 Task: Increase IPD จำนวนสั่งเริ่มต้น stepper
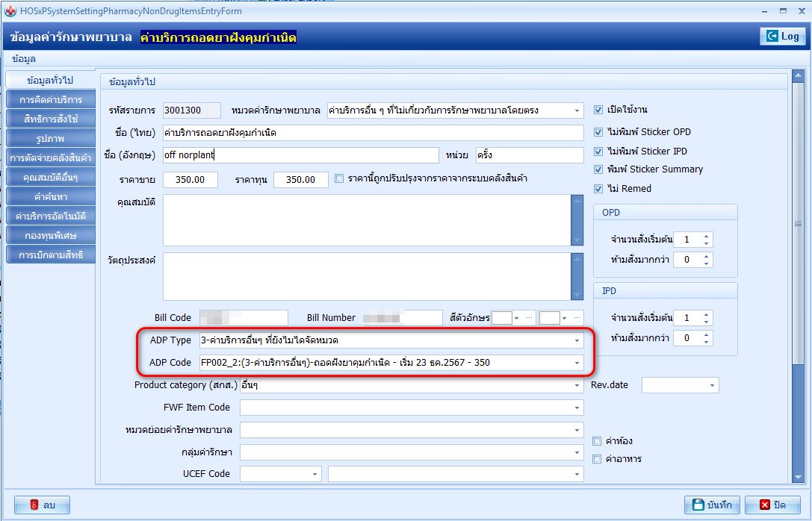coord(707,314)
